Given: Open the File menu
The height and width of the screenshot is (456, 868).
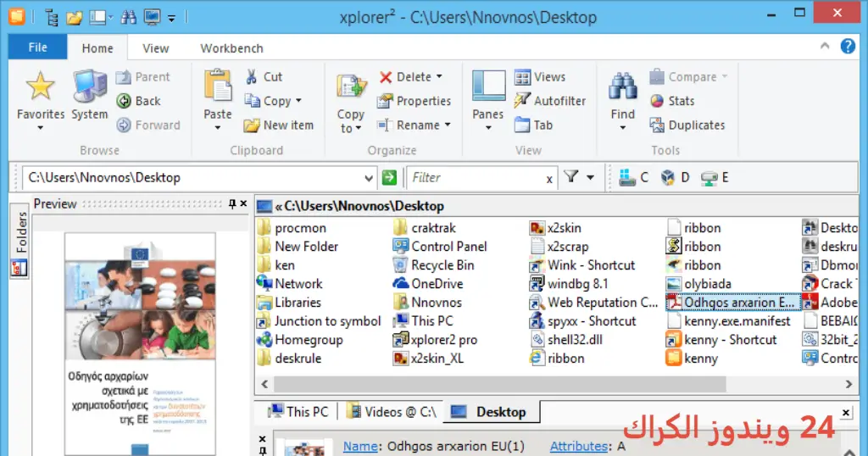Looking at the screenshot, I should pos(37,47).
